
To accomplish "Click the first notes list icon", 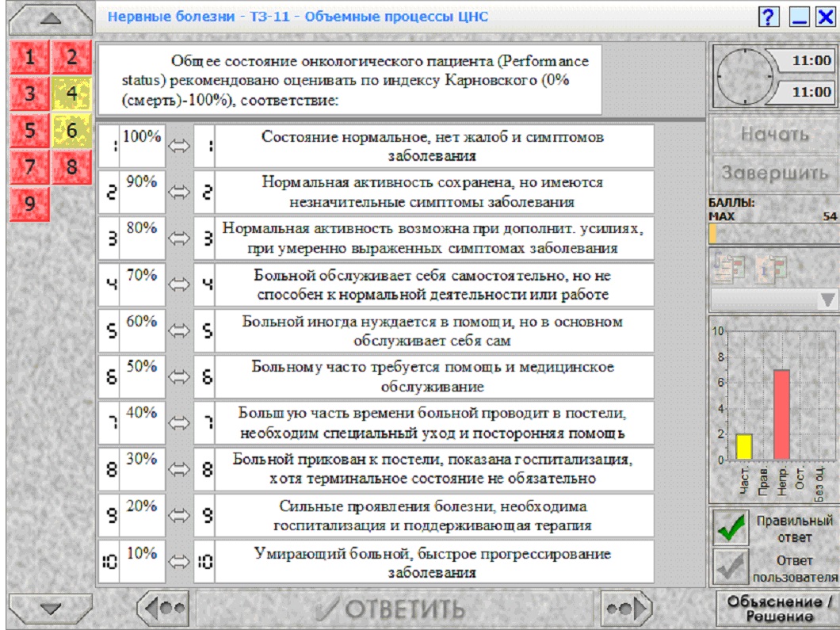I will click(x=729, y=268).
